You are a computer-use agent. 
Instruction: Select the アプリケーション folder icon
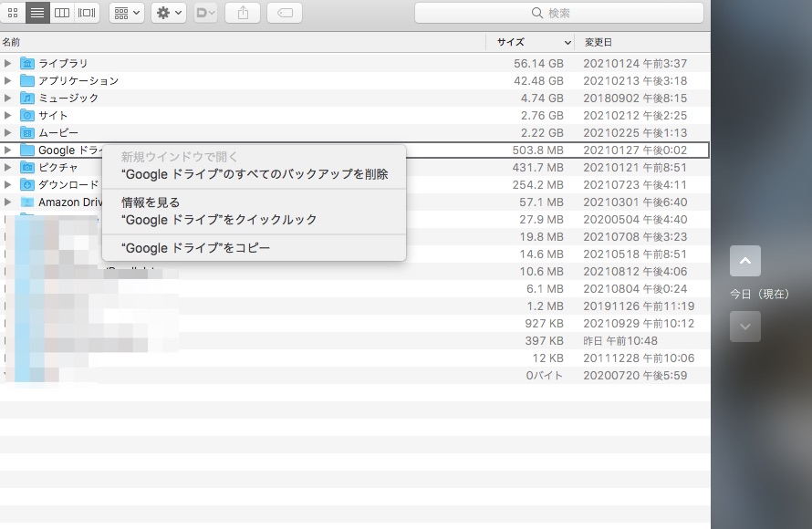tap(27, 81)
